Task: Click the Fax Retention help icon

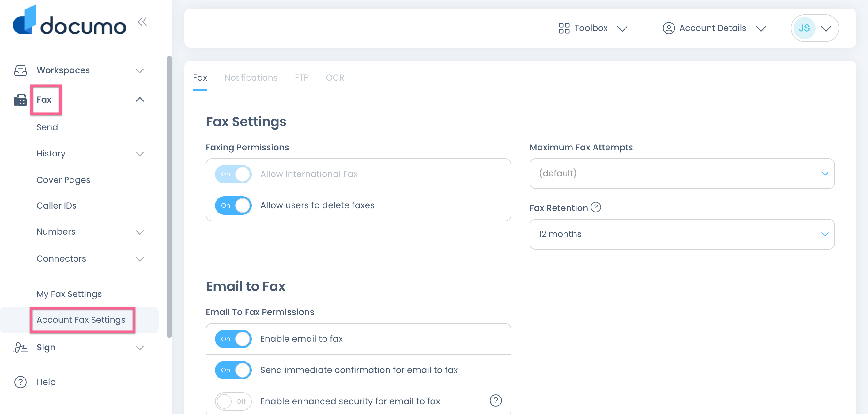Action: click(x=596, y=207)
